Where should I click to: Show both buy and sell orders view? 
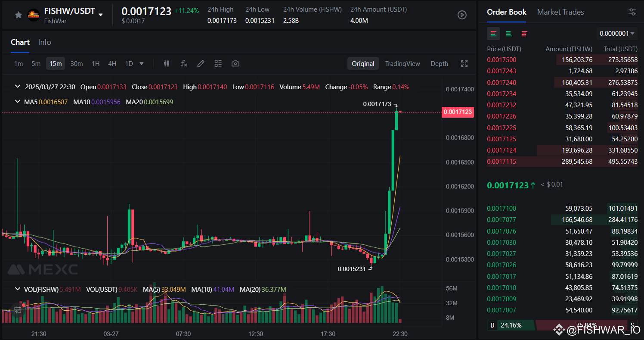tap(493, 34)
